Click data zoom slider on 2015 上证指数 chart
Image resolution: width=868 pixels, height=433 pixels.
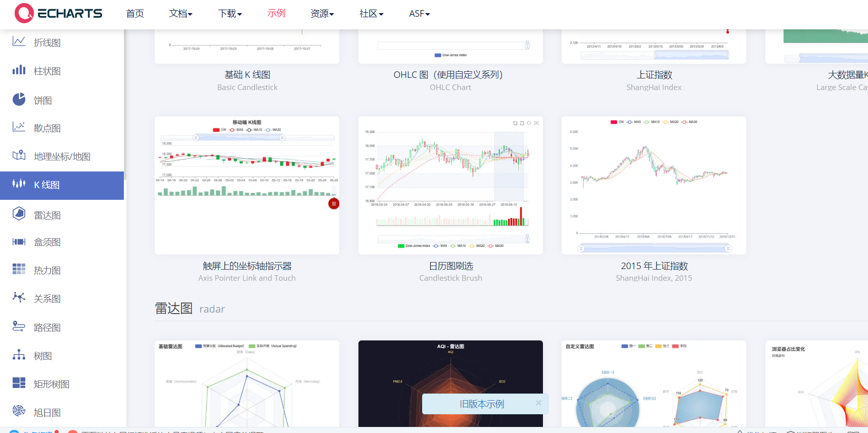pyautogui.click(x=654, y=248)
